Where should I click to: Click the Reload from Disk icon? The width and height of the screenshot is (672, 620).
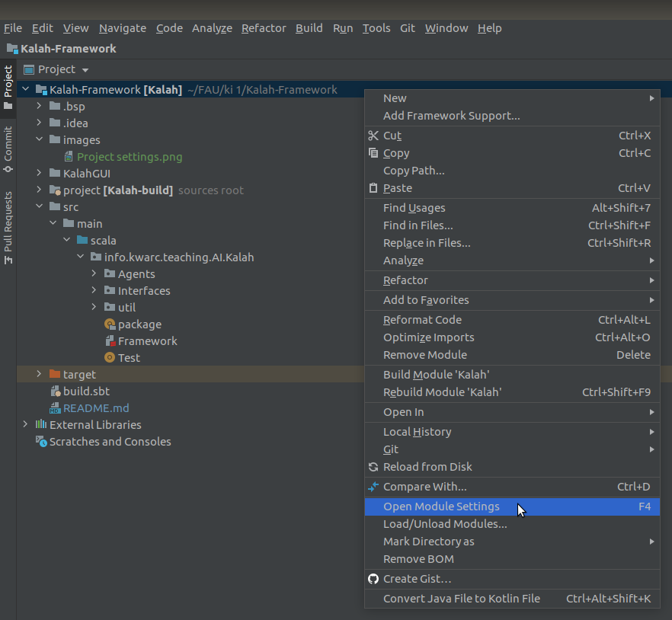click(373, 467)
